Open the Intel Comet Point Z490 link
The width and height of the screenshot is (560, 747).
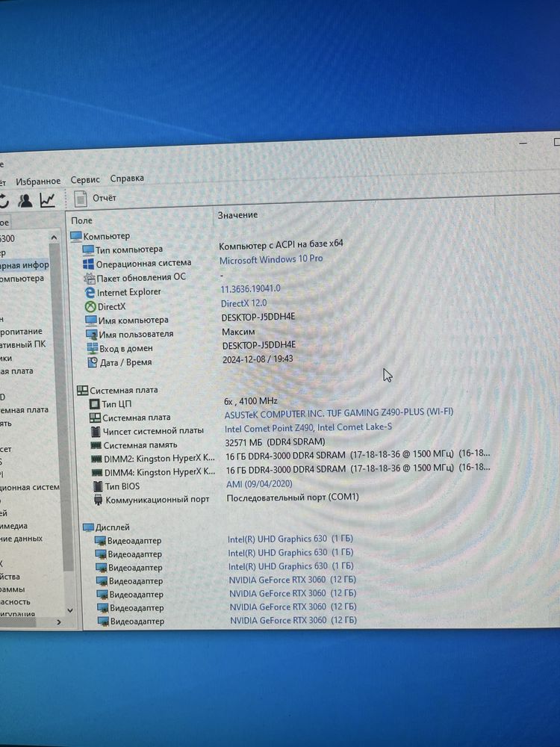pos(308,428)
